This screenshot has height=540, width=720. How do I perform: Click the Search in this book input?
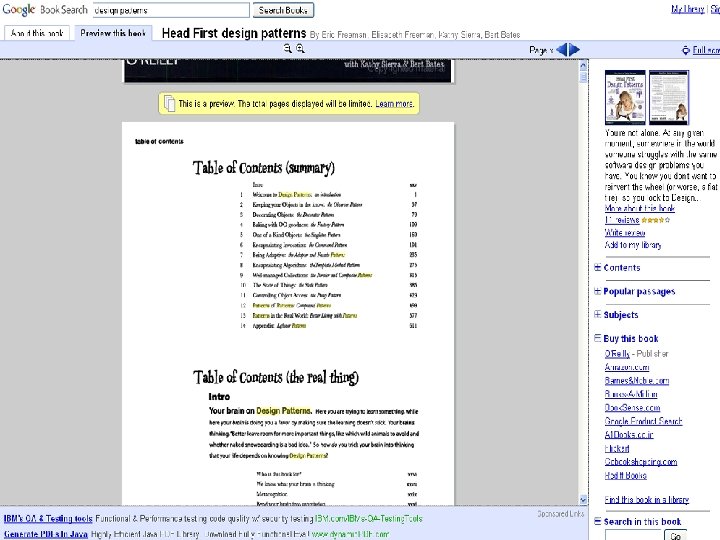click(633, 535)
